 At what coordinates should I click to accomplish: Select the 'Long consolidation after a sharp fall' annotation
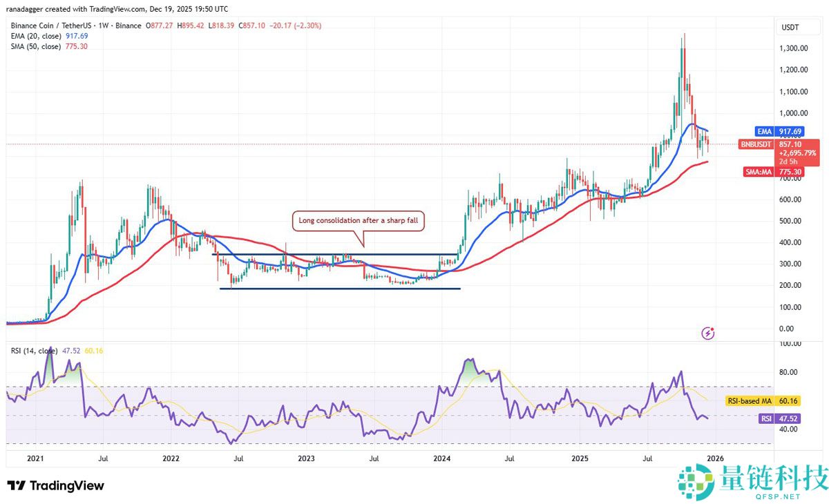pos(359,221)
